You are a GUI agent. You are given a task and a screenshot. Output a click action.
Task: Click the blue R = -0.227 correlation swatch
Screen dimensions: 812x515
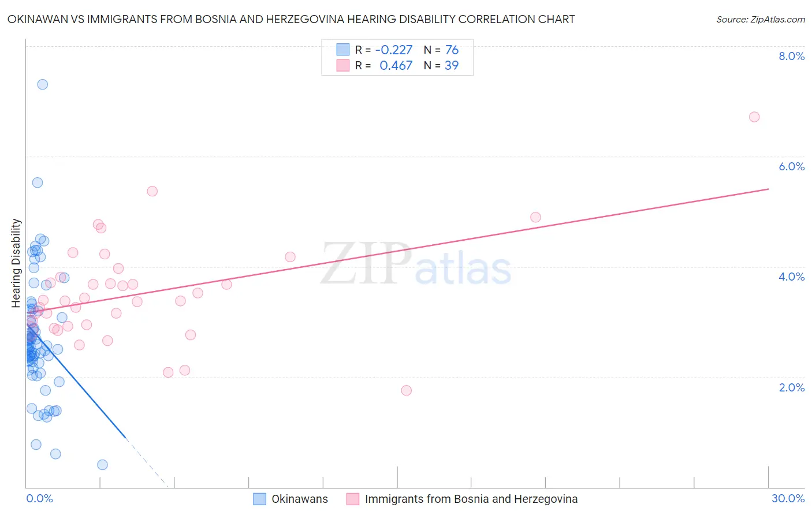pos(343,50)
